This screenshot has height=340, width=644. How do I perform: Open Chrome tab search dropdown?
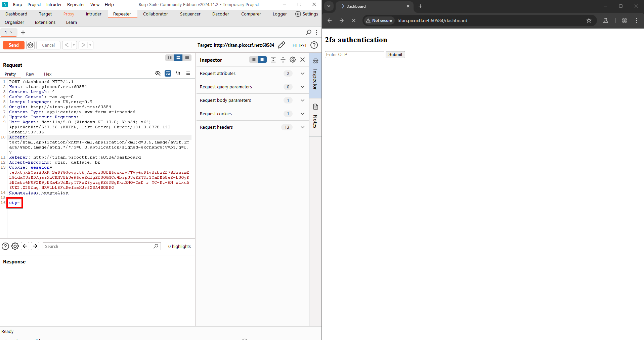point(329,6)
